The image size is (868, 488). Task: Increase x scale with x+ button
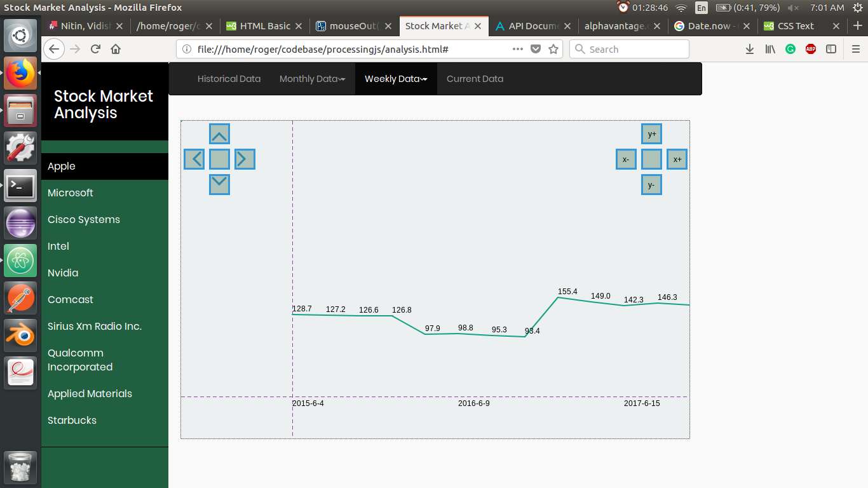coord(677,159)
